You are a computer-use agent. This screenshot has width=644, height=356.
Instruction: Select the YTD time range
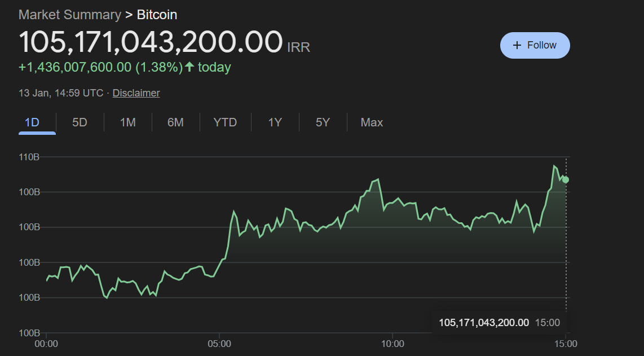224,122
